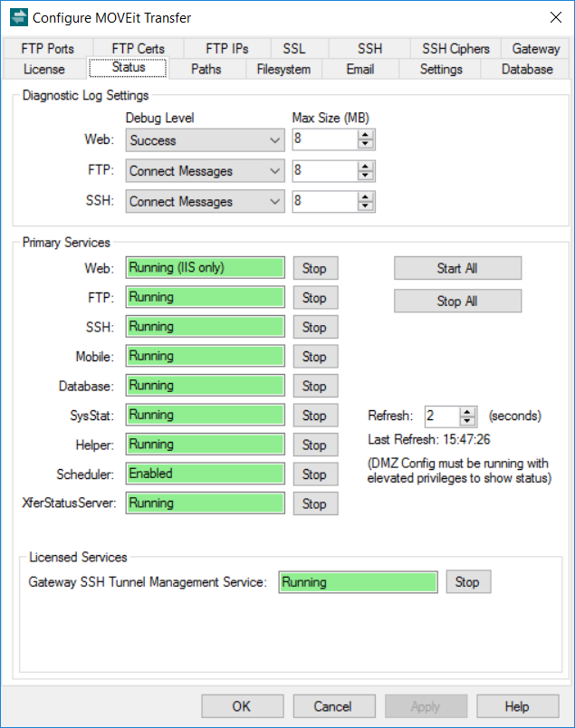The width and height of the screenshot is (575, 728).
Task: Click the SSH Max Size value field
Action: [x=325, y=201]
